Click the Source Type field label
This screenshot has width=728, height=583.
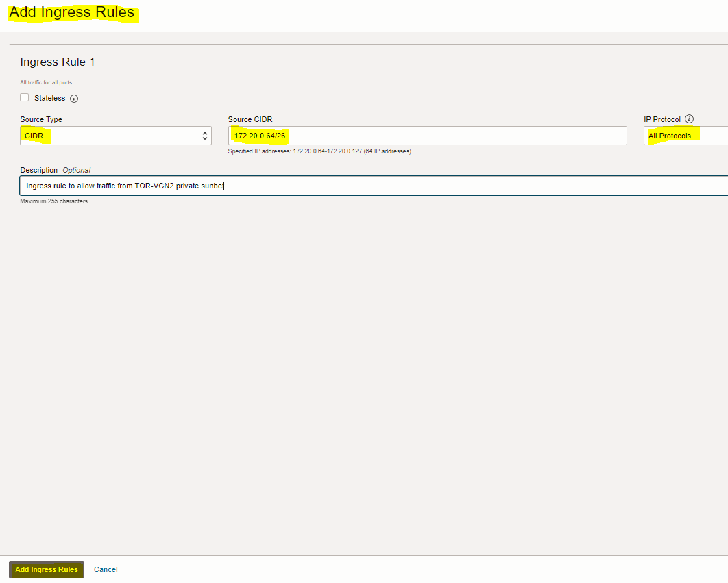pyautogui.click(x=41, y=120)
